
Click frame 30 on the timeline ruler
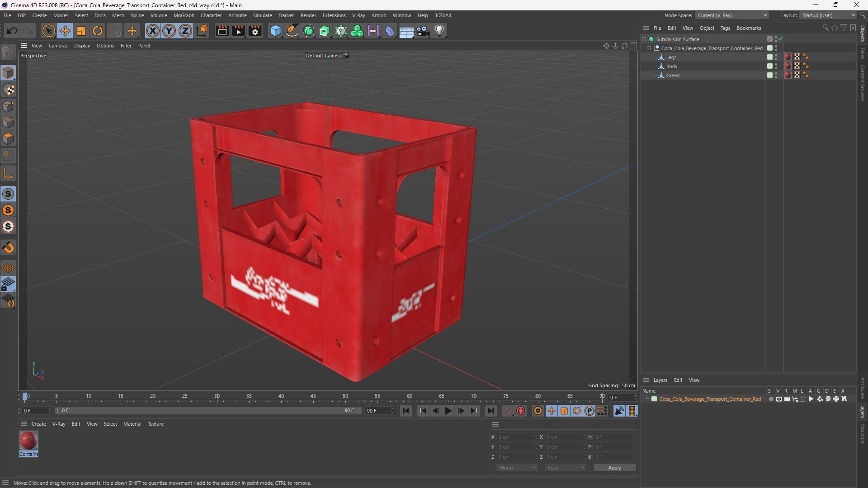pyautogui.click(x=217, y=396)
